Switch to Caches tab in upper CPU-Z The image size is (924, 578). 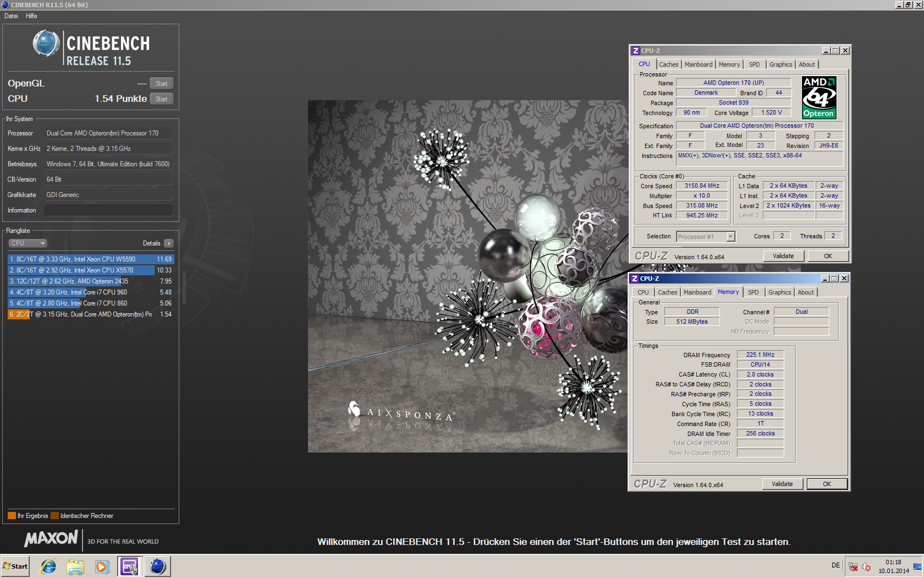(x=669, y=64)
